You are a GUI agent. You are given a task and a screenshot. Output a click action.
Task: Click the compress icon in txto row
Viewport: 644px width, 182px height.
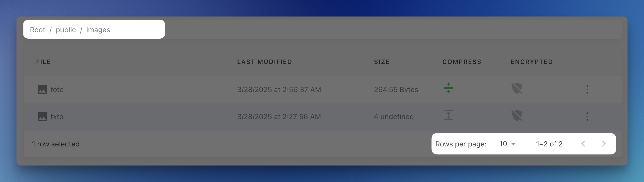click(x=448, y=115)
